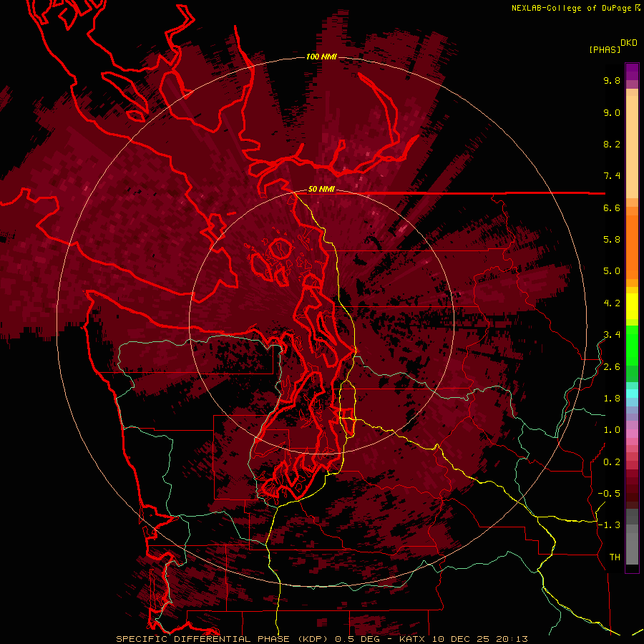644x644 pixels.
Task: Click the 9.0 scale value
Action: [x=612, y=112]
